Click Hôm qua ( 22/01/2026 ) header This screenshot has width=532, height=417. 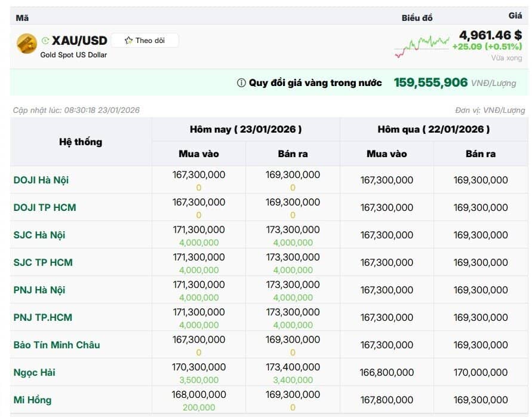(433, 130)
